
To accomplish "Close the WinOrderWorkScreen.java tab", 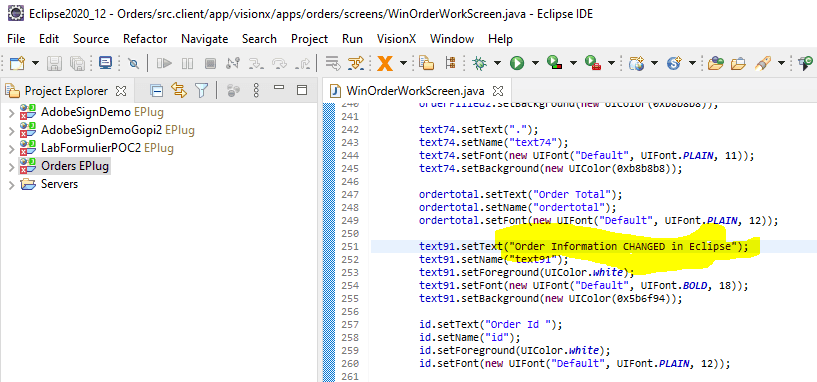I will [498, 91].
